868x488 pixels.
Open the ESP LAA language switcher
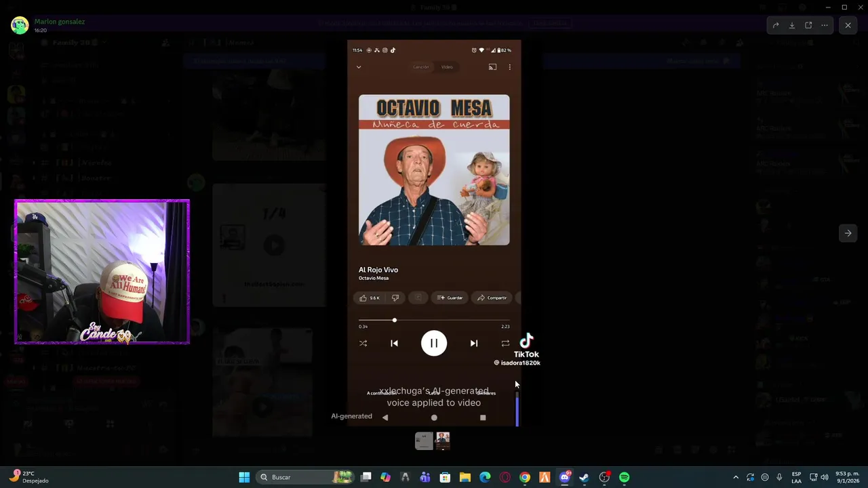pos(796,477)
